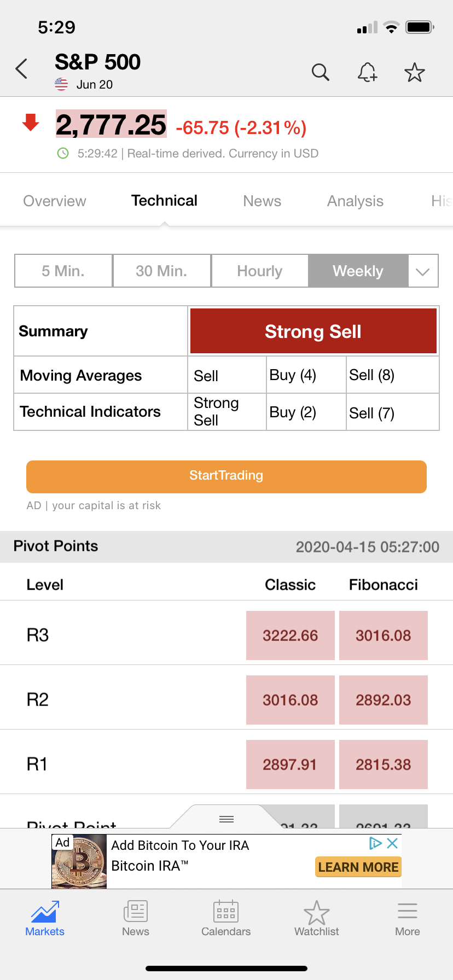Open News in bottom navigation bar
Image resolution: width=453 pixels, height=980 pixels.
pos(136,919)
